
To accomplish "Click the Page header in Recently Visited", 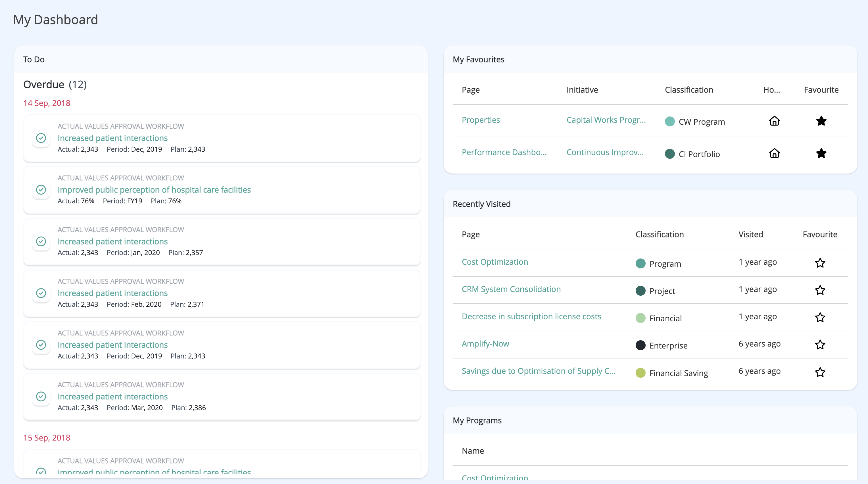I will tap(470, 235).
